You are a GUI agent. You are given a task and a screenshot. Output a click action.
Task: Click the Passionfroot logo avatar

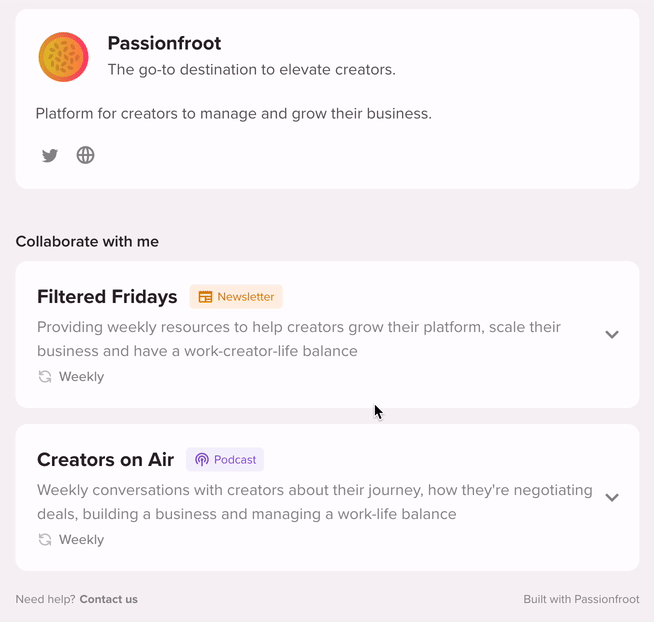pyautogui.click(x=64, y=57)
